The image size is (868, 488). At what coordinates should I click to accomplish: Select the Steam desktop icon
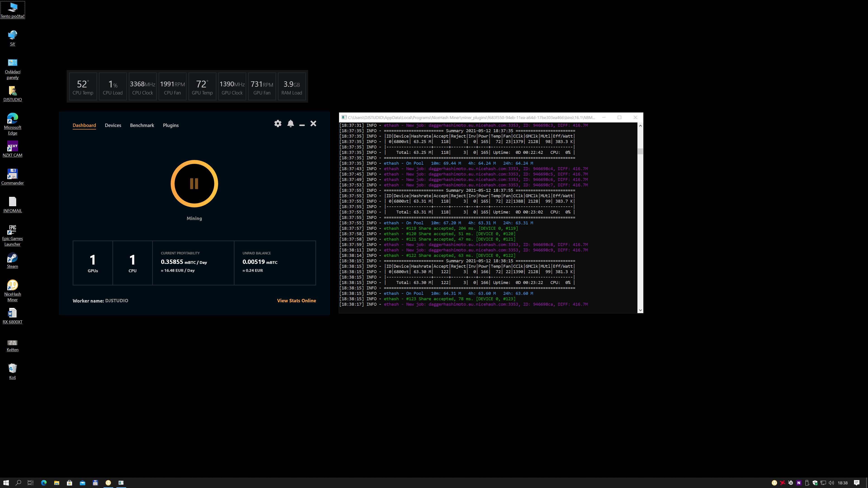(x=12, y=260)
